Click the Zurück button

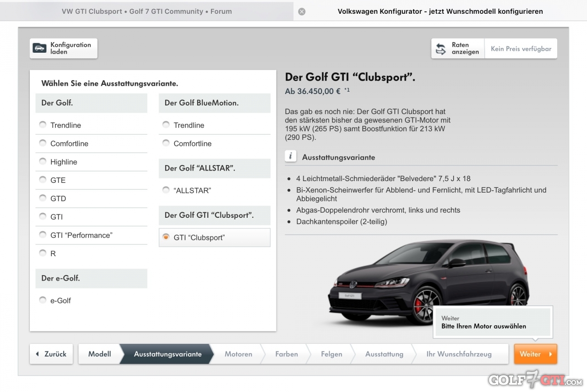click(x=51, y=354)
